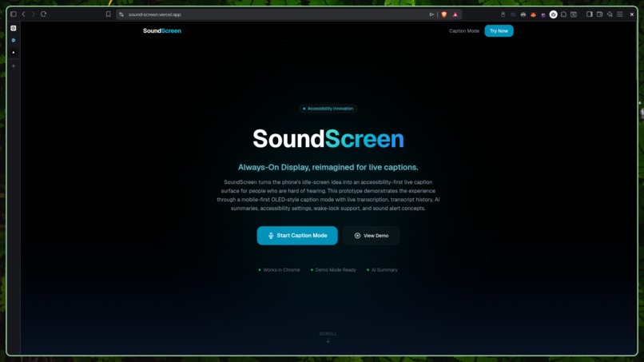Click the gray masked extension icon
Viewport: 644px width, 362px height.
[x=523, y=15]
